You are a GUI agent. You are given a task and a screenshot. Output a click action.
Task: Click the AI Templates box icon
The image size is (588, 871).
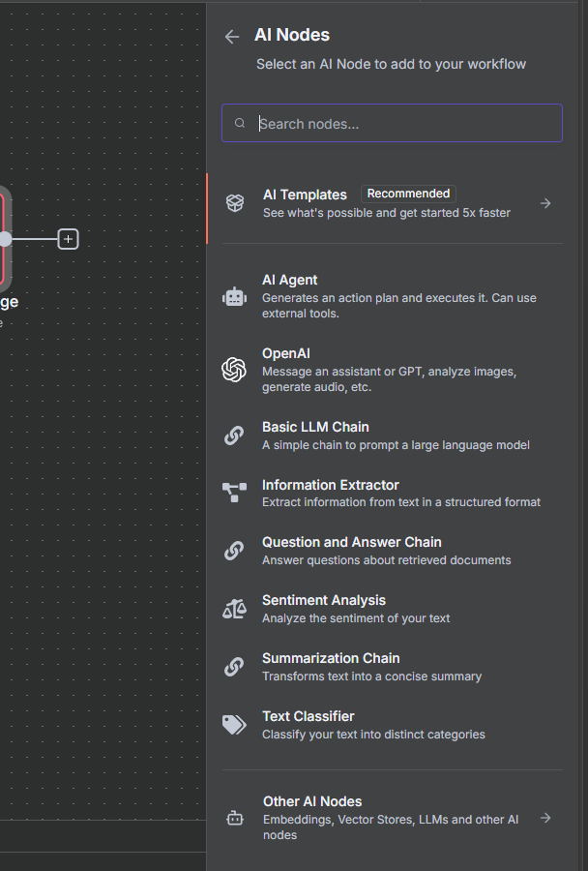coord(235,203)
